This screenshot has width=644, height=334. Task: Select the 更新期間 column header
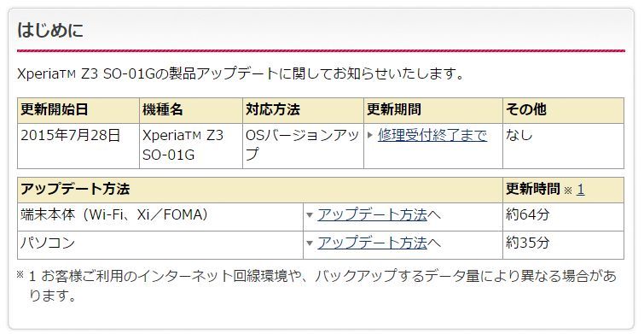tap(433, 110)
